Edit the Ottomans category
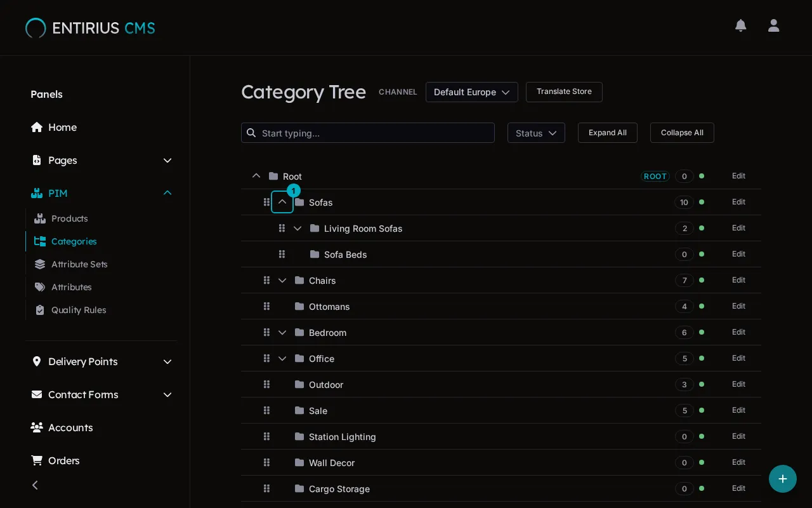The image size is (812, 508). click(738, 306)
